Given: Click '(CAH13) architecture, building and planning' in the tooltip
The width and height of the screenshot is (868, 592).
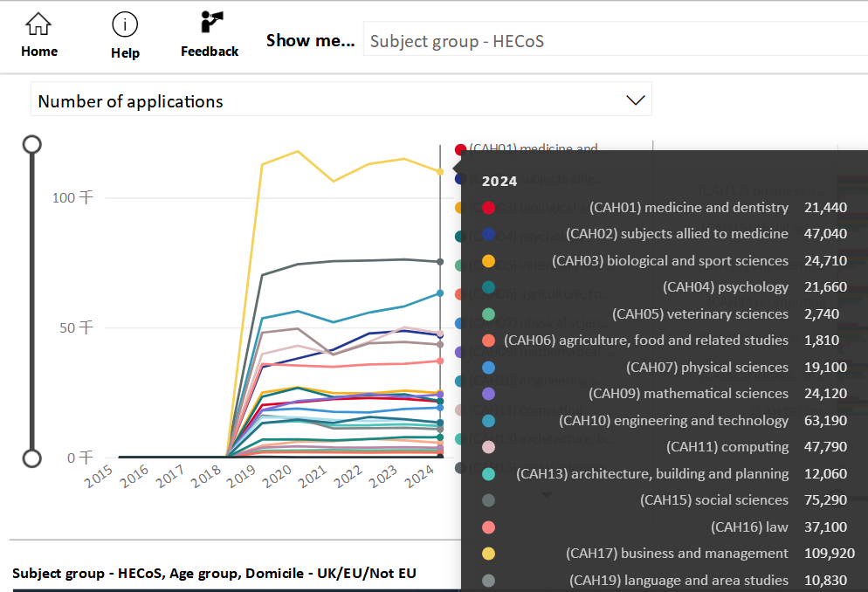Looking at the screenshot, I should [652, 473].
